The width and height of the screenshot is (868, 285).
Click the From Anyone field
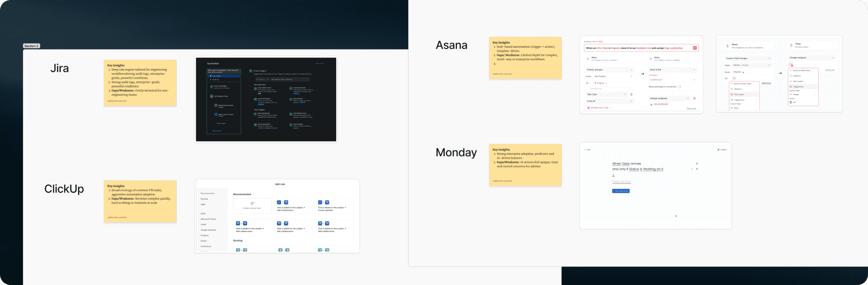pos(752,72)
